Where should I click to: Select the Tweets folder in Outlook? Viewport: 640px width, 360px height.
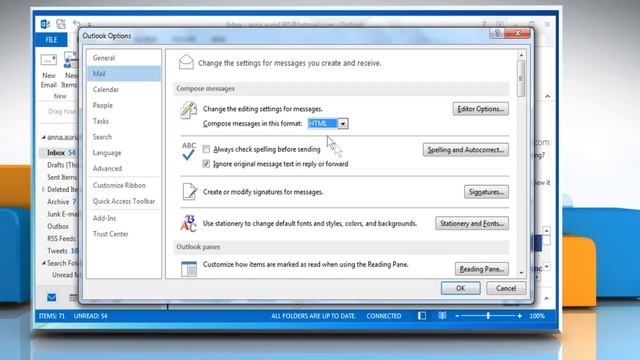pos(57,251)
